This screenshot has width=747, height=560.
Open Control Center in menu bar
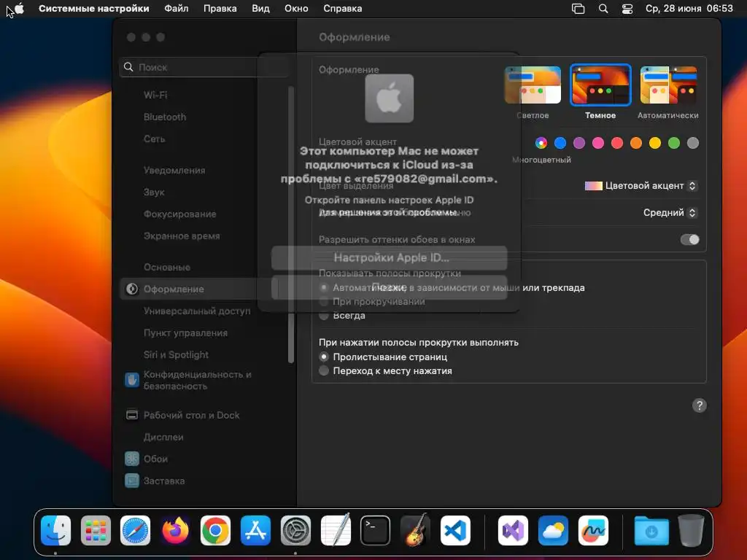[627, 9]
